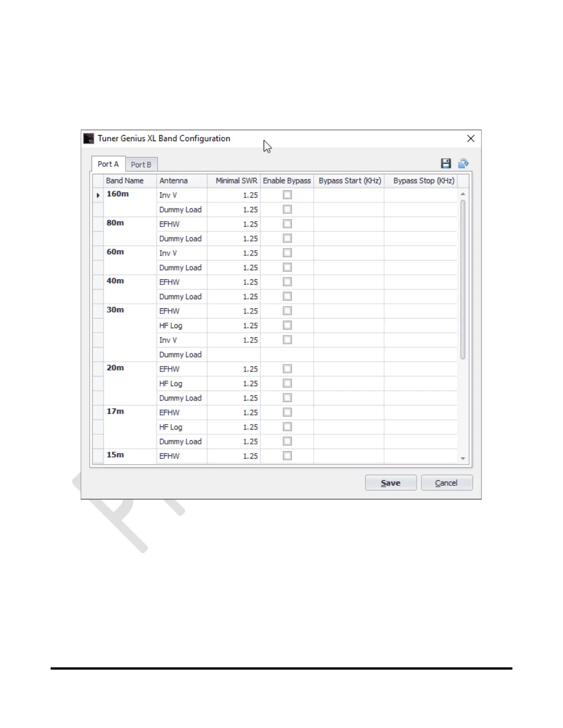Click the Inv V antenna under 160m
Viewport: 563px width, 728px height.
coord(182,195)
